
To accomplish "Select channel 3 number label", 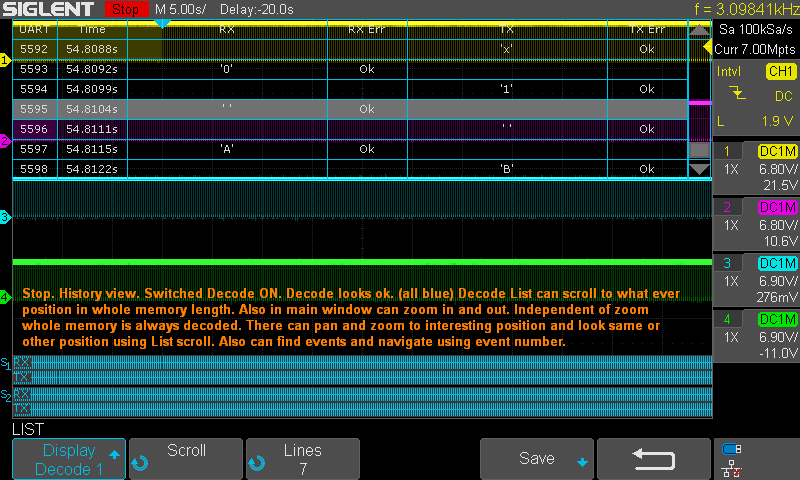I will [727, 263].
